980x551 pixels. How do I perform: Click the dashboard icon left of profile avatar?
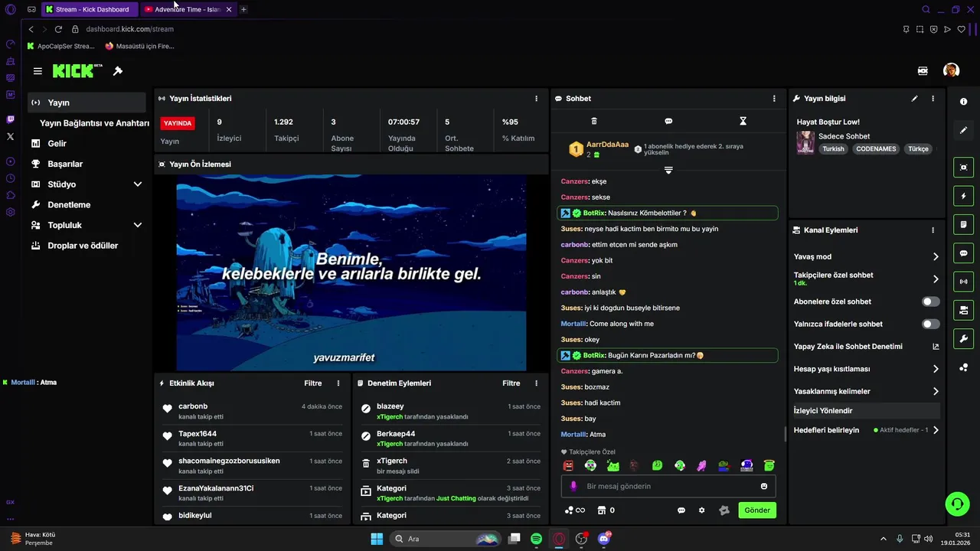pyautogui.click(x=923, y=70)
